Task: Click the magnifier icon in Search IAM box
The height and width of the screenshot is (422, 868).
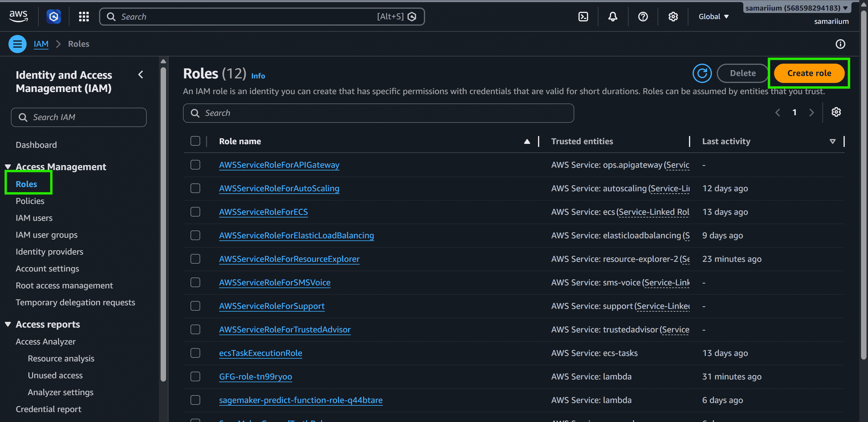Action: 23,117
